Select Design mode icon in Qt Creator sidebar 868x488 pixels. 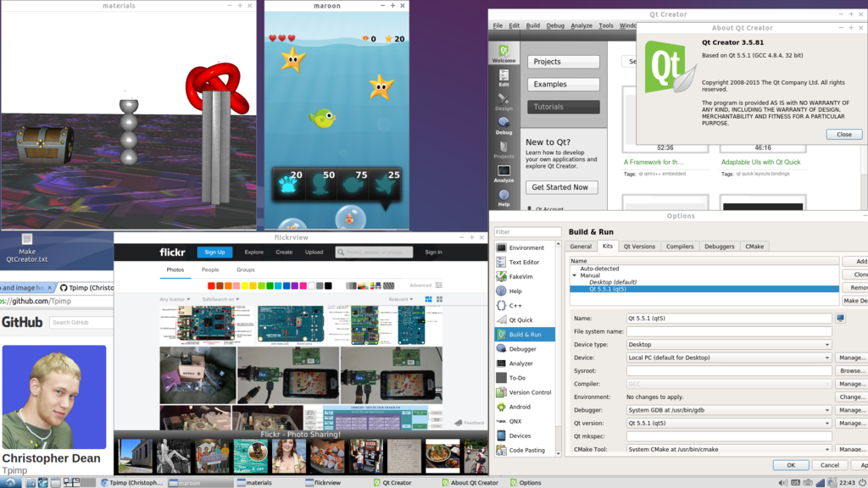pos(504,102)
